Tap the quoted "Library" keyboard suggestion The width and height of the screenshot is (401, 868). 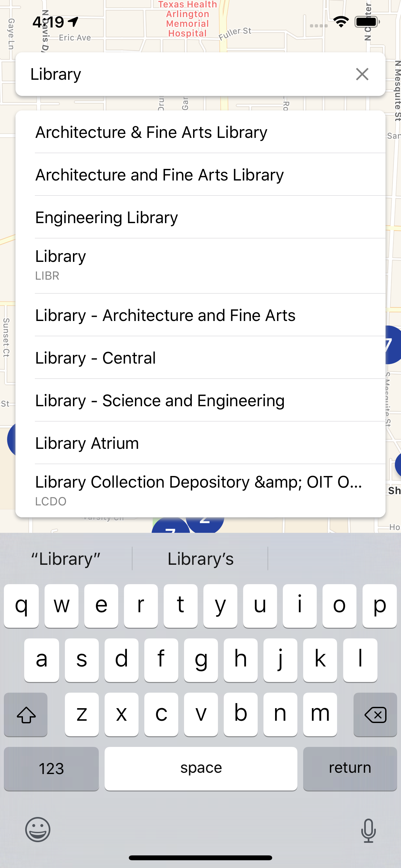[x=66, y=559]
